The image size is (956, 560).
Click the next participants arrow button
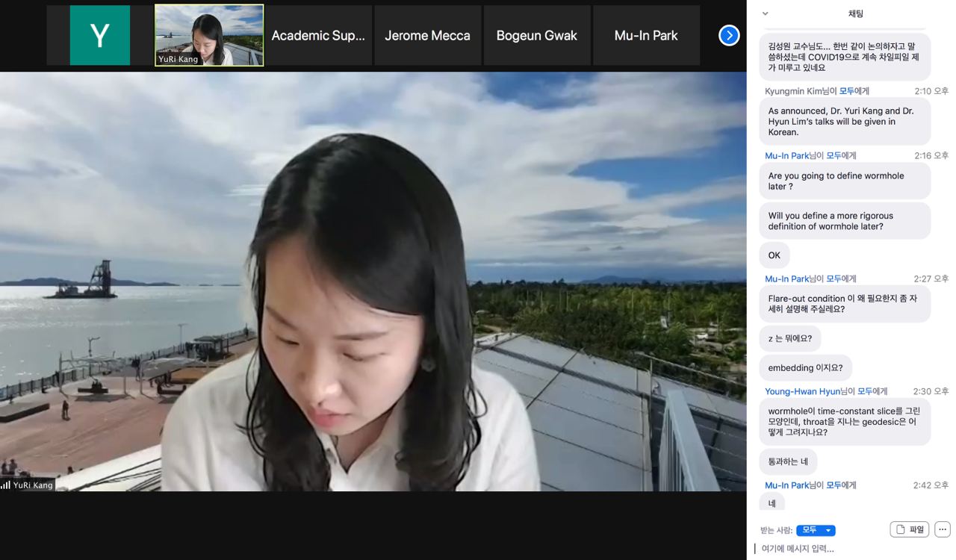coord(728,35)
